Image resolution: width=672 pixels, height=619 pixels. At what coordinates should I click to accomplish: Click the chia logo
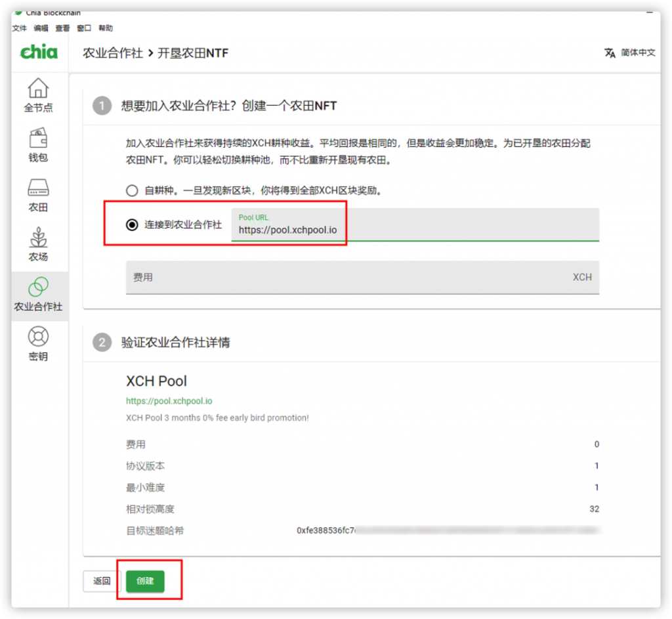(x=39, y=52)
